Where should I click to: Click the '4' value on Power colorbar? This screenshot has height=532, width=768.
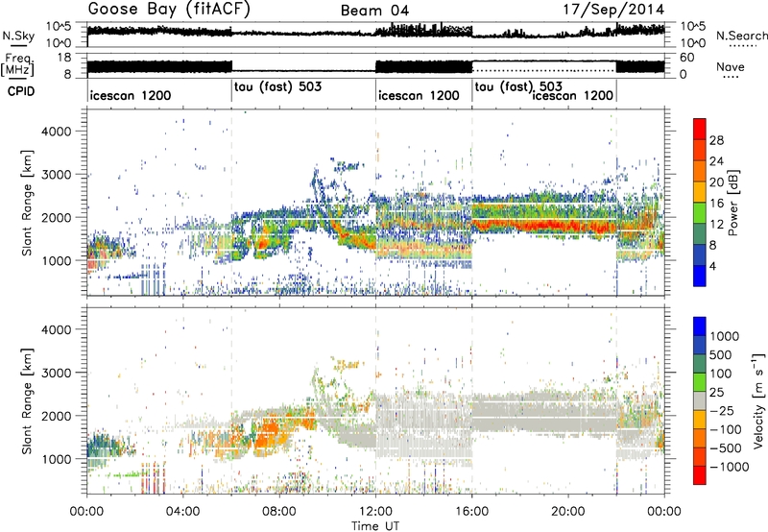pyautogui.click(x=712, y=266)
